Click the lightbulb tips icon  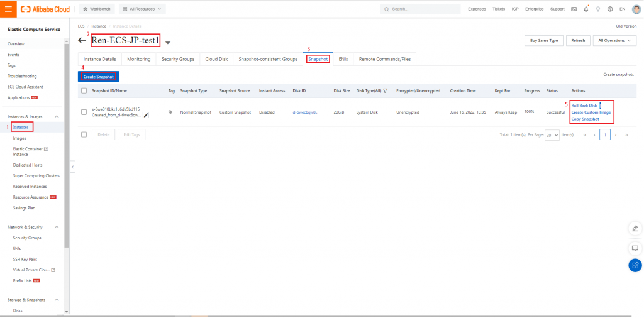point(598,9)
